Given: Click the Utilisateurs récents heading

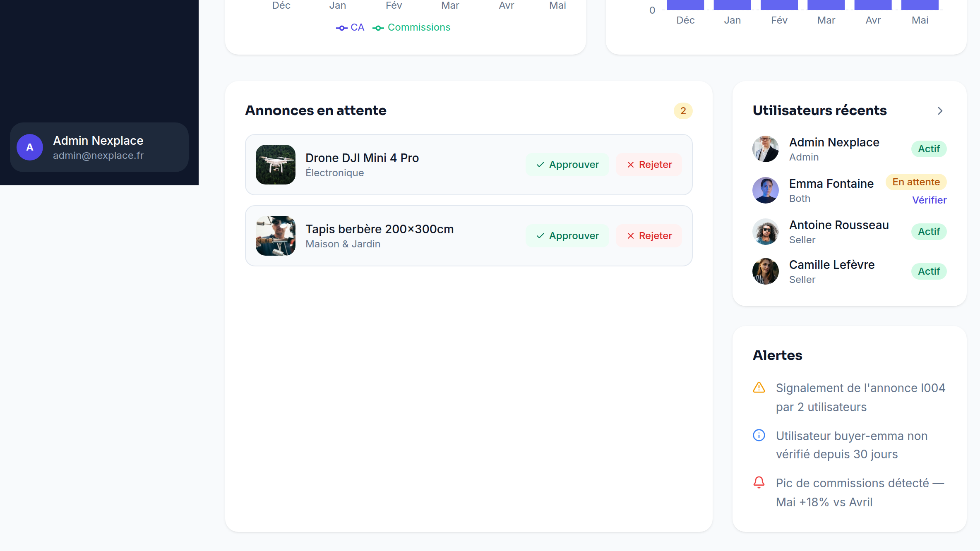Looking at the screenshot, I should (820, 110).
